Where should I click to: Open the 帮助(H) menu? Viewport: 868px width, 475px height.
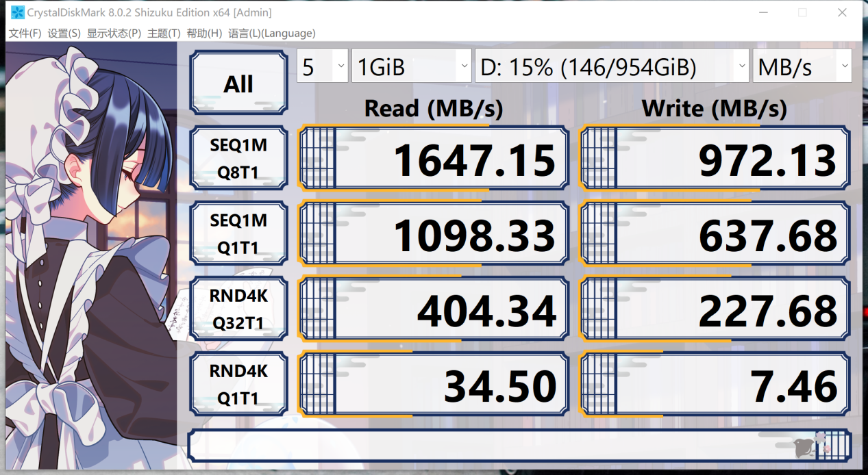pyautogui.click(x=204, y=33)
